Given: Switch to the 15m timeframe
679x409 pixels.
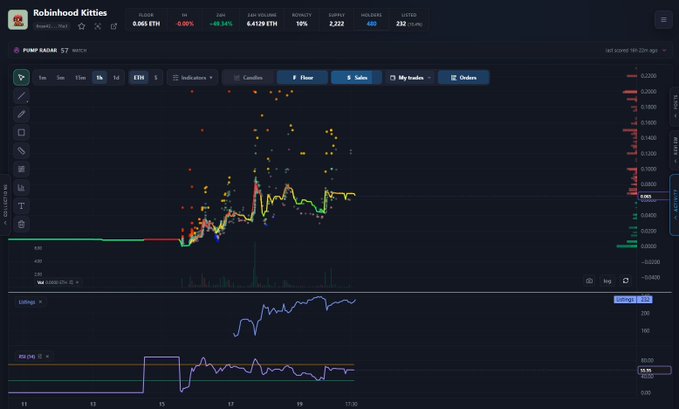Looking at the screenshot, I should click(x=80, y=78).
